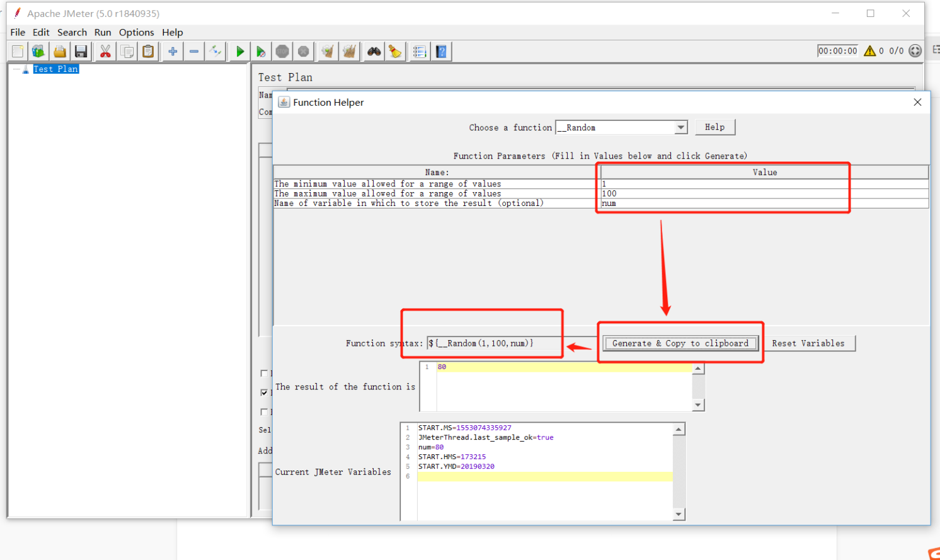Image resolution: width=940 pixels, height=560 pixels.
Task: Select the Test Plan tree node
Action: point(56,69)
